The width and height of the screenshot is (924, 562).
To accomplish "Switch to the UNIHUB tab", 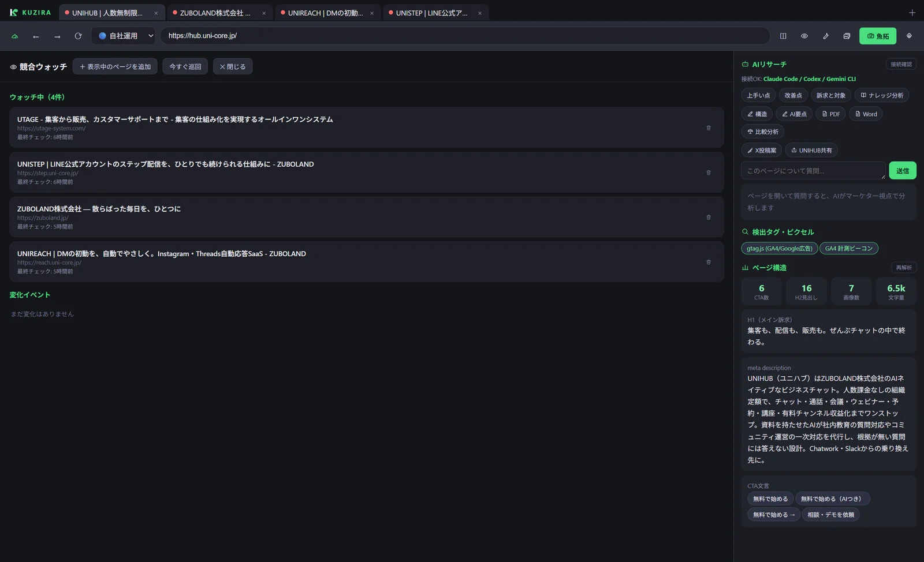I will coord(111,13).
